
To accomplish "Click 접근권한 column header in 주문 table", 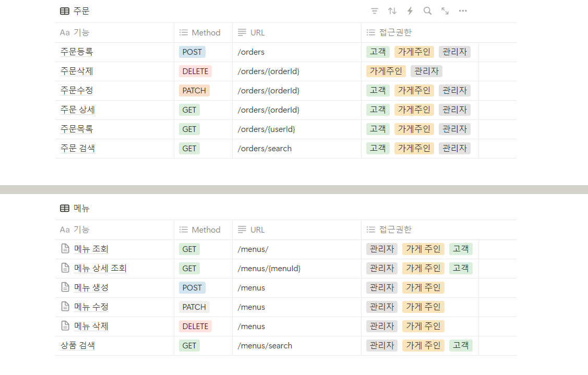I will tap(419, 33).
